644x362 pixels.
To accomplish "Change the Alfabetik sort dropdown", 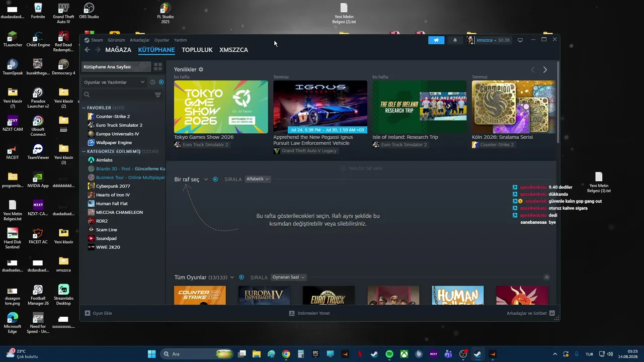I will [x=258, y=179].
